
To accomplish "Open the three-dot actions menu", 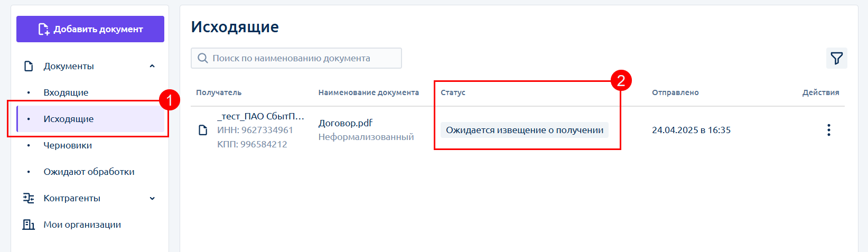I will pyautogui.click(x=828, y=130).
